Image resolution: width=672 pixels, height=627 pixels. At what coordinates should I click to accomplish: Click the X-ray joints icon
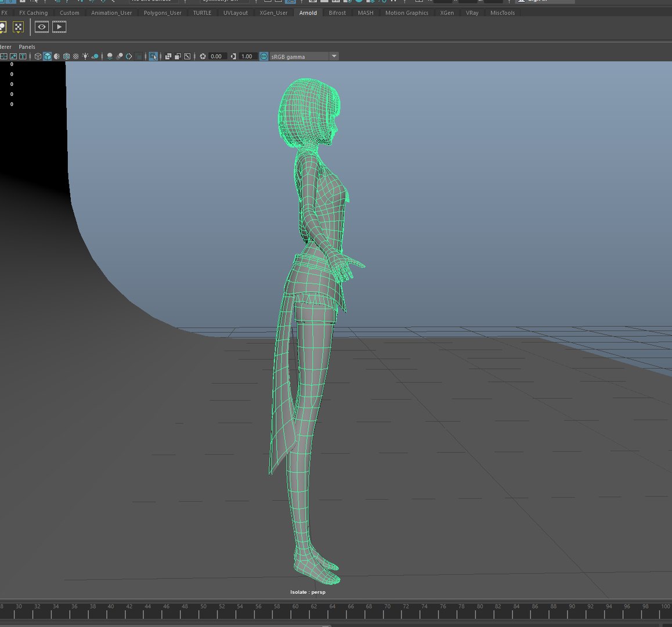pyautogui.click(x=187, y=56)
